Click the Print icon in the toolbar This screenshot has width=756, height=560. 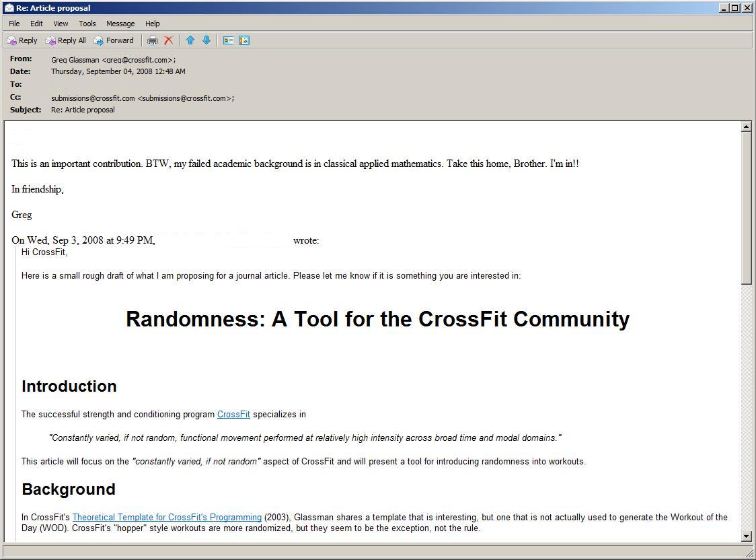tap(153, 40)
